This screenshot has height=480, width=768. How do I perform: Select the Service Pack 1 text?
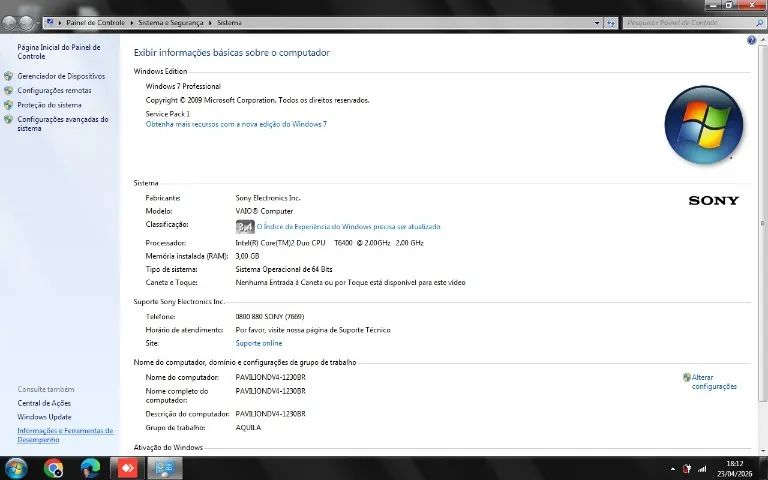pyautogui.click(x=168, y=114)
